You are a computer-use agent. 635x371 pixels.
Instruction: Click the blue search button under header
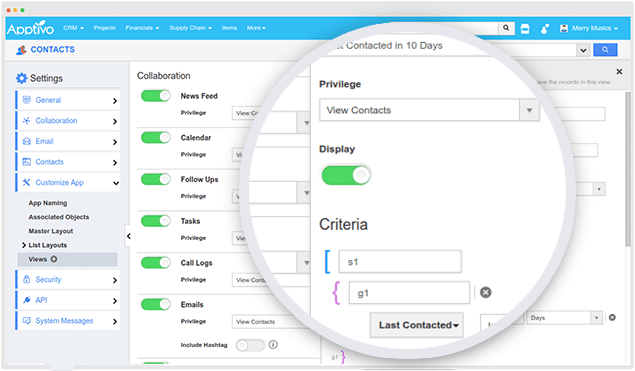coord(605,50)
